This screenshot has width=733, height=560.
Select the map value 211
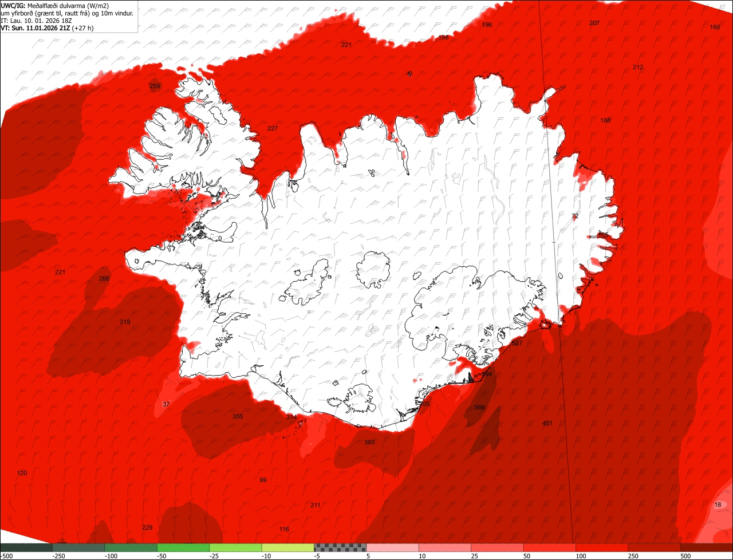pyautogui.click(x=316, y=505)
